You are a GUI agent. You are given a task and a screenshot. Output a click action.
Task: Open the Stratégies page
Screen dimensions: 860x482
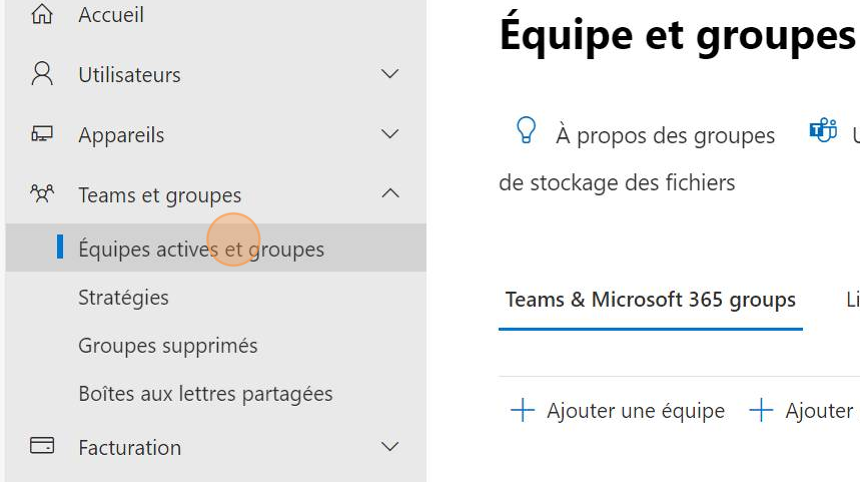pyautogui.click(x=124, y=297)
